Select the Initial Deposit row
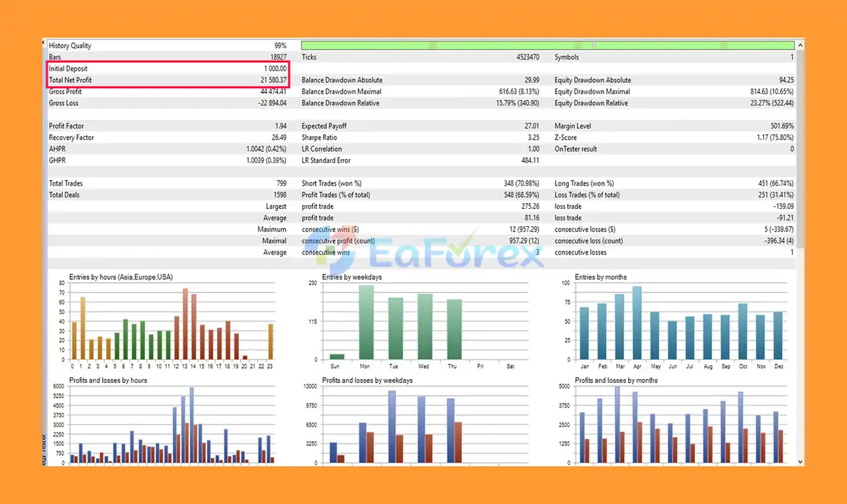Screen dimensions: 847x504 pyautogui.click(x=168, y=69)
